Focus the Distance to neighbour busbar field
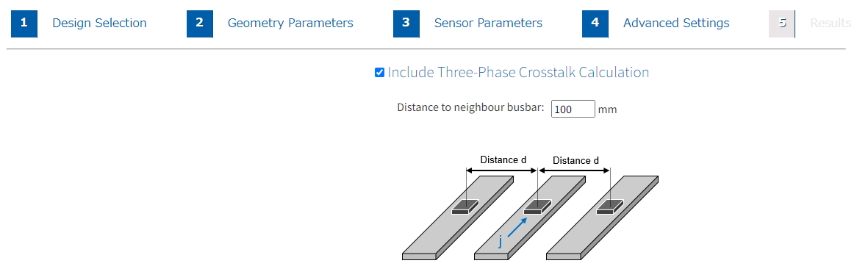 [573, 109]
